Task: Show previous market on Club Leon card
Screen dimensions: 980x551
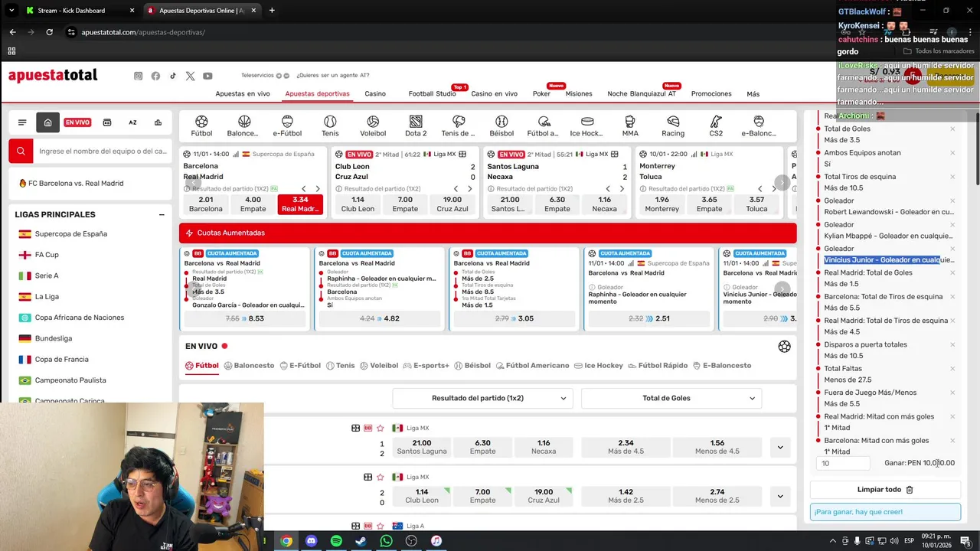Action: (x=456, y=188)
